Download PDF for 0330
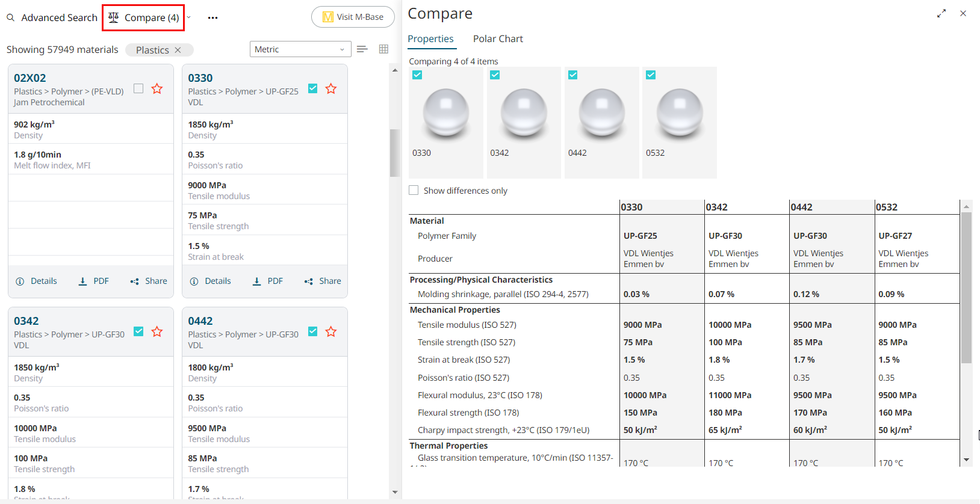Screen dimensions: 980x504 tap(267, 281)
